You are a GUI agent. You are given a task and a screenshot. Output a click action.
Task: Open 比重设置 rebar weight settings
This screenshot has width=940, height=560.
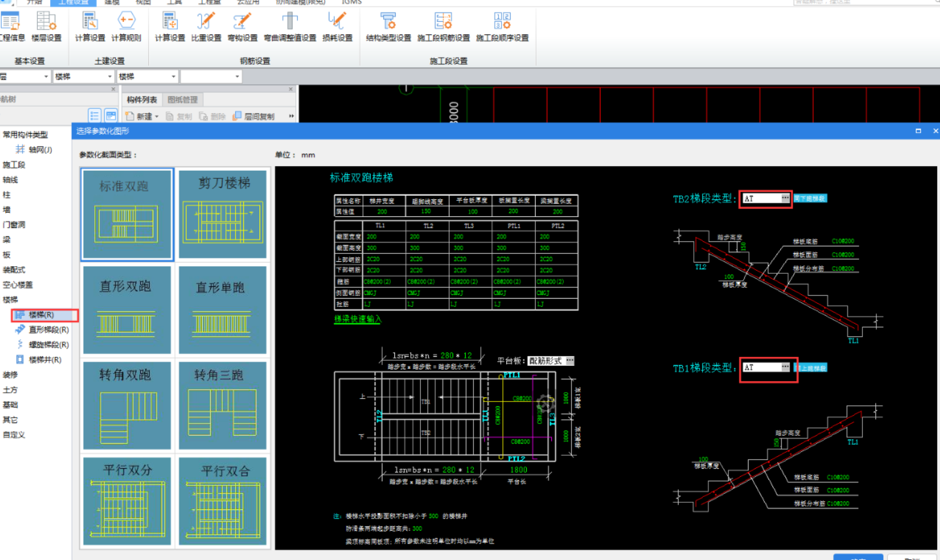point(206,27)
